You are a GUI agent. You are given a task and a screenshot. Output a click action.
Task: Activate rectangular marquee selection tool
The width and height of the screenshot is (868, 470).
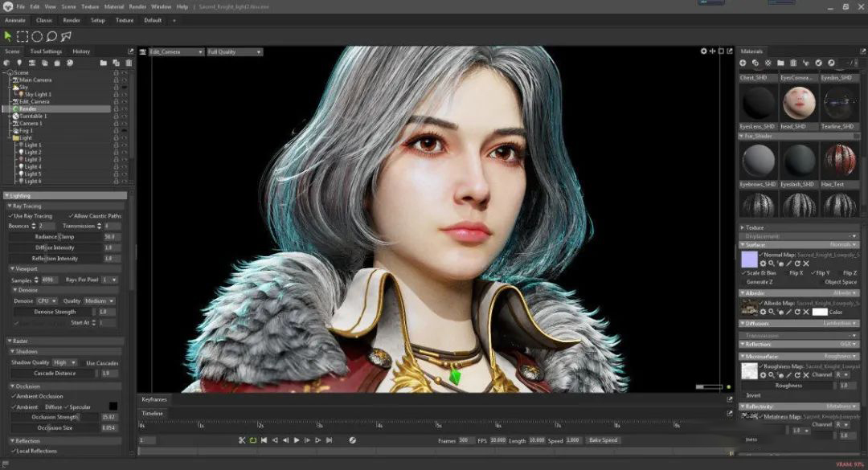point(23,36)
